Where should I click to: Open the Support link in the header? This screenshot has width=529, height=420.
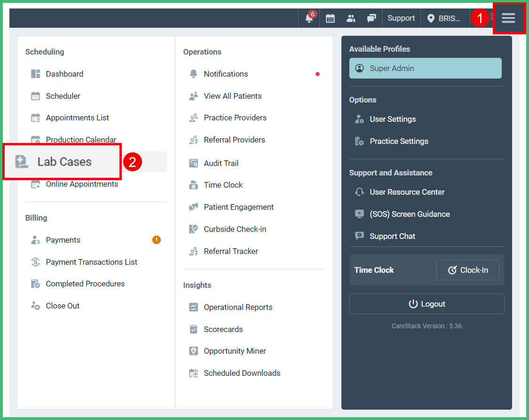pos(401,18)
